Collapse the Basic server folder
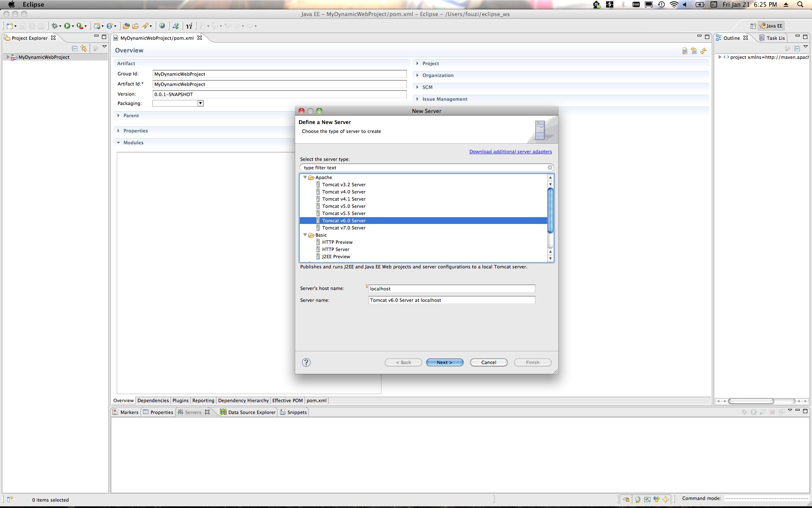The height and width of the screenshot is (508, 812). tap(305, 235)
